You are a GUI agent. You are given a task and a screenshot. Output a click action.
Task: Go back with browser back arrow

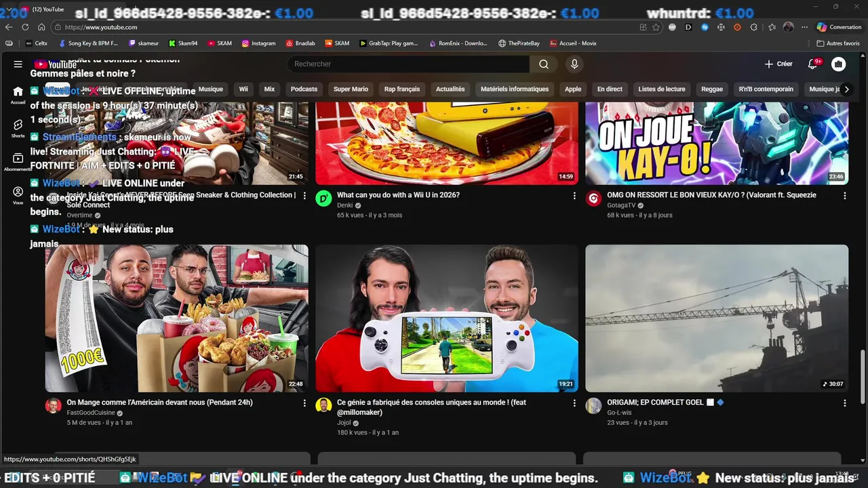click(9, 27)
